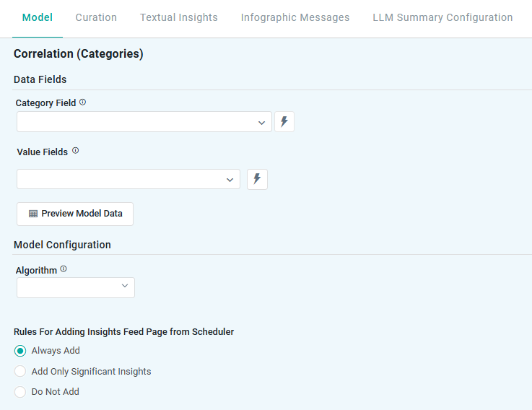Go to the Infographic Messages tab
This screenshot has height=410, width=532.
295,17
